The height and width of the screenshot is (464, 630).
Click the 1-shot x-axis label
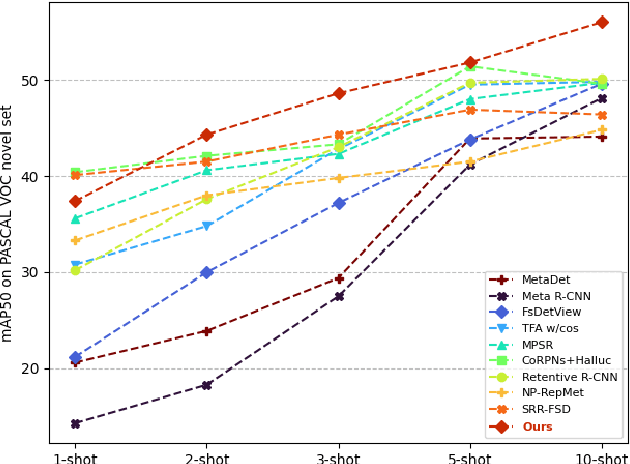75,458
